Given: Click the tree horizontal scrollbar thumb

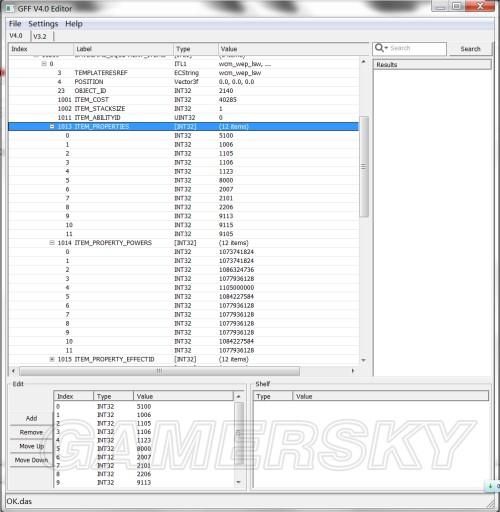Looking at the screenshot, I should pos(160,371).
